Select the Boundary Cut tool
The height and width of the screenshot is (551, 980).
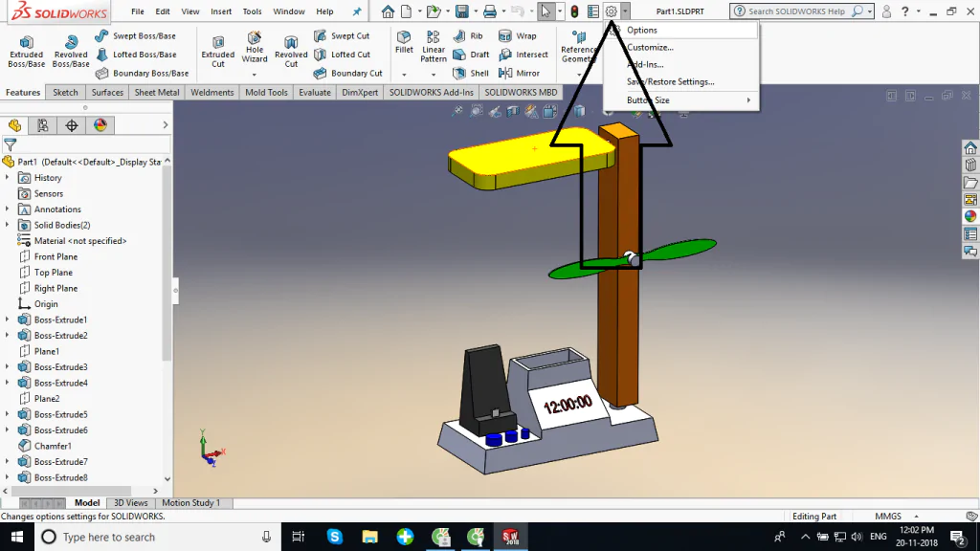click(x=348, y=73)
